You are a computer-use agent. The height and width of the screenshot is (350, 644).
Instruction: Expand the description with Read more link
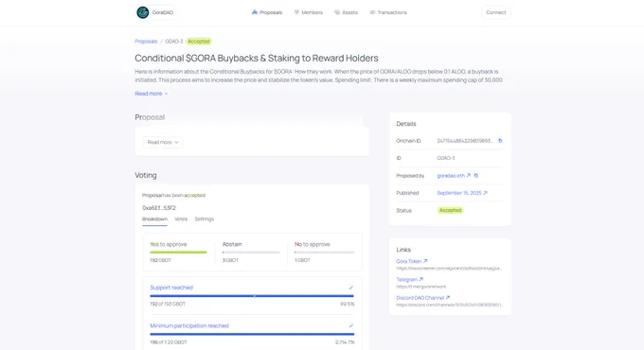pyautogui.click(x=152, y=94)
